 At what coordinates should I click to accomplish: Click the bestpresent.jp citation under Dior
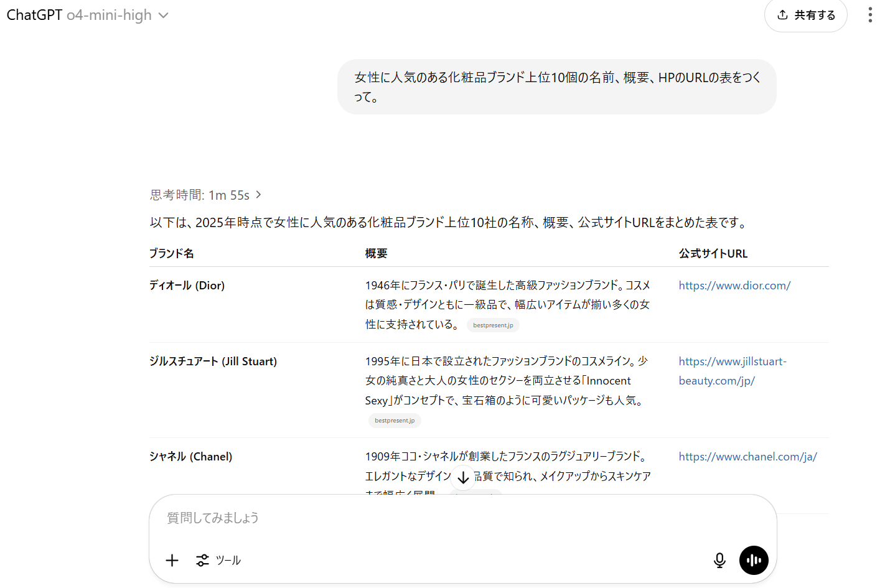493,325
